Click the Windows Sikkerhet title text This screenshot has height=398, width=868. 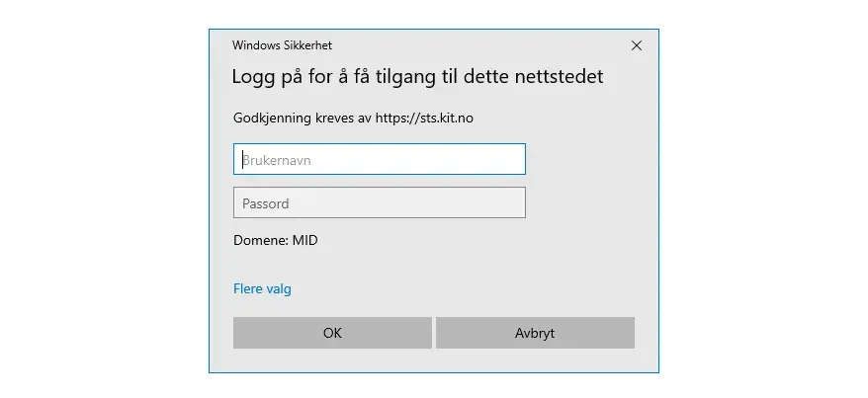point(282,45)
